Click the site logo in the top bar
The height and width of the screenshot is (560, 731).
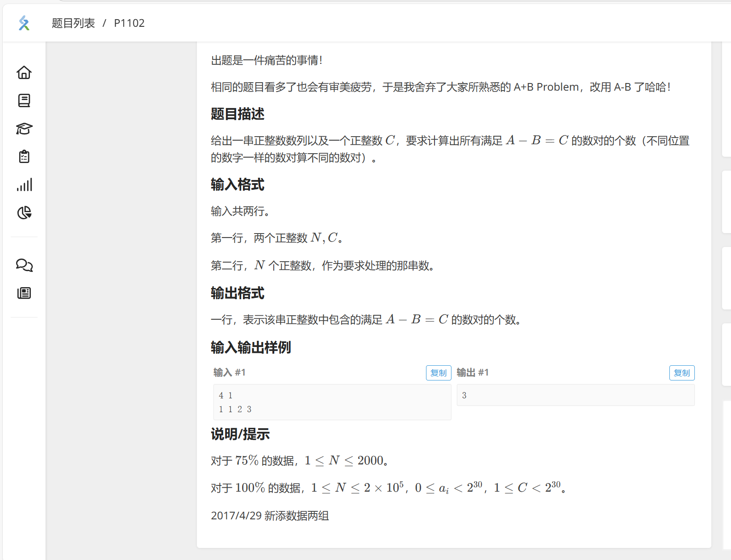pyautogui.click(x=25, y=23)
